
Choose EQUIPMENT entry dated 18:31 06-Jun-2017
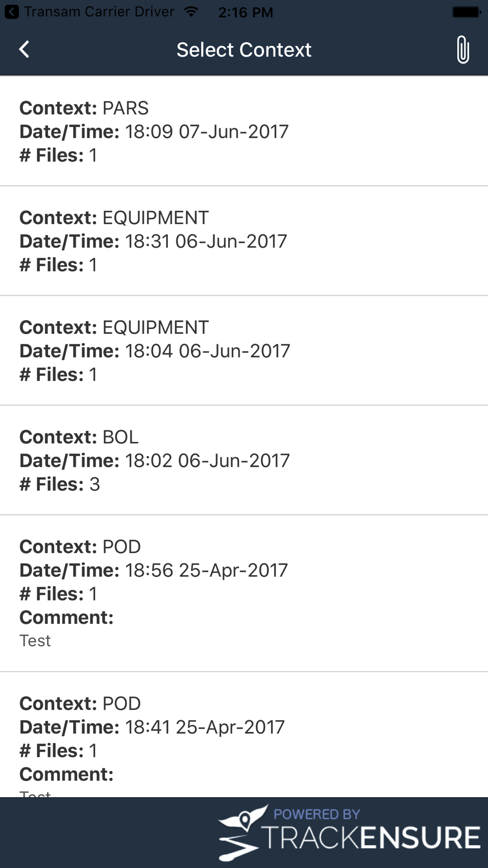[x=244, y=241]
